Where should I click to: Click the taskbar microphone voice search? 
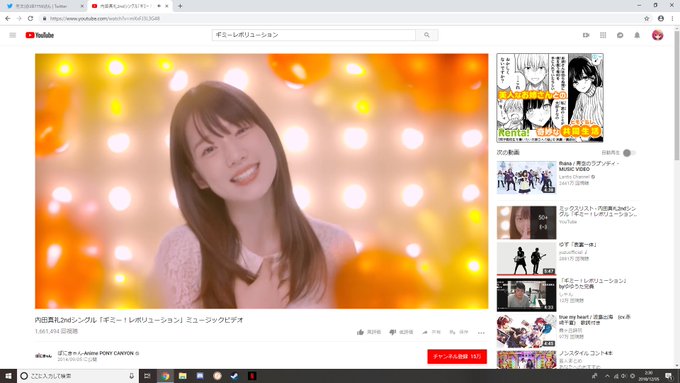pos(131,376)
